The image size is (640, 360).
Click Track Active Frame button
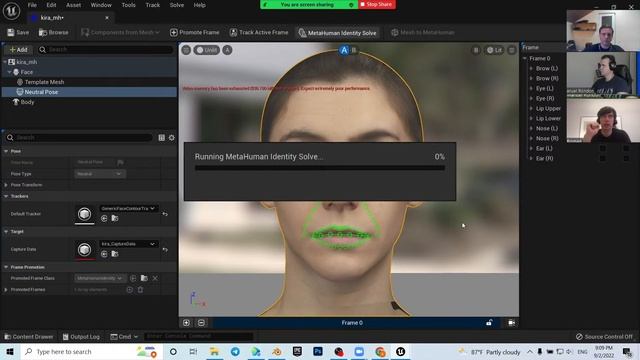tap(259, 32)
